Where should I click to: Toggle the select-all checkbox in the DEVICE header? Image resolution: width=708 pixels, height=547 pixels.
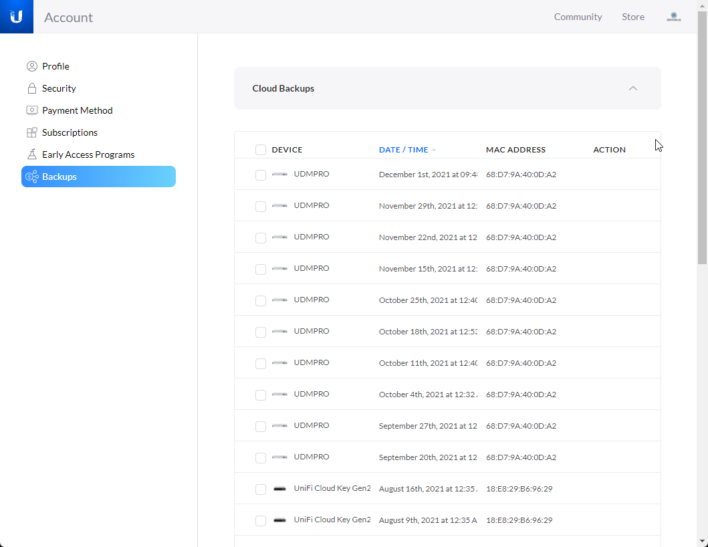260,150
